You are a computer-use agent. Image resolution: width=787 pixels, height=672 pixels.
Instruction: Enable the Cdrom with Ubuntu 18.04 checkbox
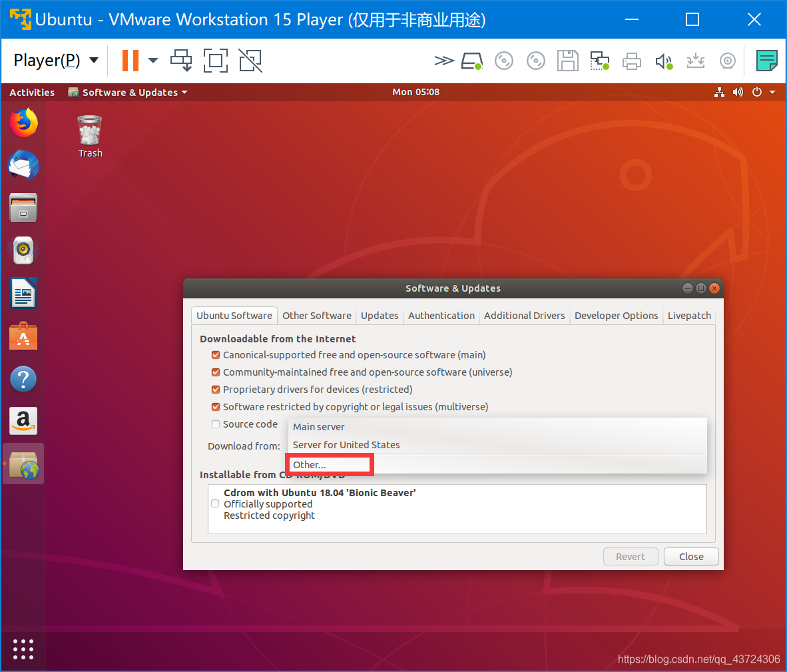click(215, 504)
